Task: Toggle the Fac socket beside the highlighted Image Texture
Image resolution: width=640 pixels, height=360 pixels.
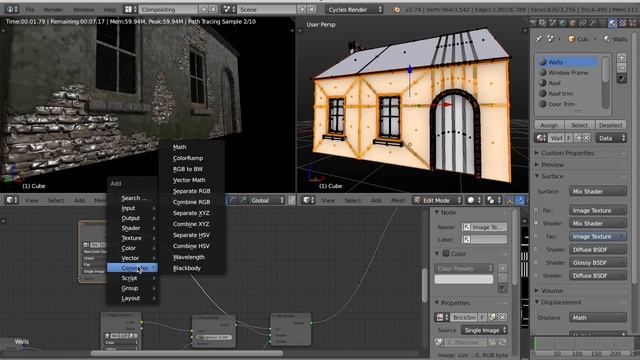Action: click(536, 236)
